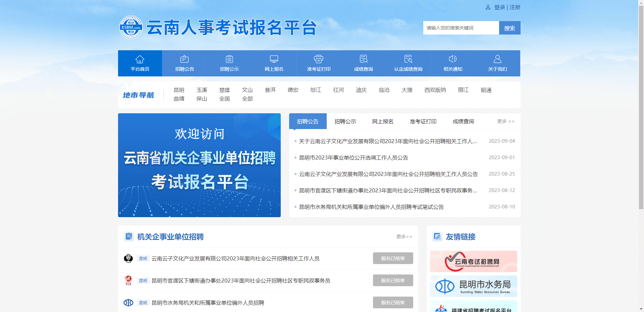Expand 更多>> beside 机关企事业单位招聘
This screenshot has height=312, width=644.
(x=404, y=237)
